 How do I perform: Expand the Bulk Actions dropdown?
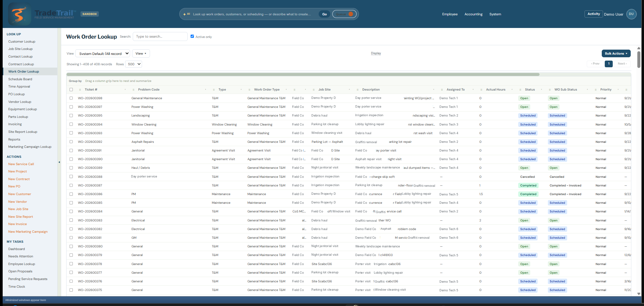616,54
